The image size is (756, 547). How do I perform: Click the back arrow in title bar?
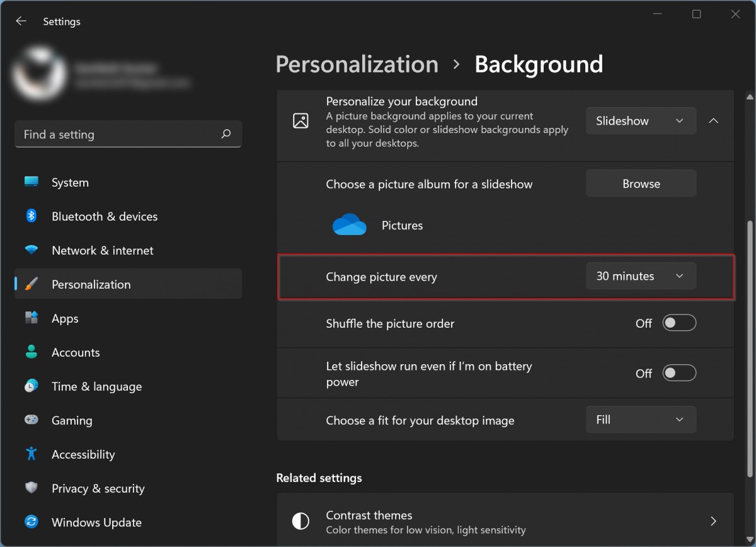[x=21, y=21]
